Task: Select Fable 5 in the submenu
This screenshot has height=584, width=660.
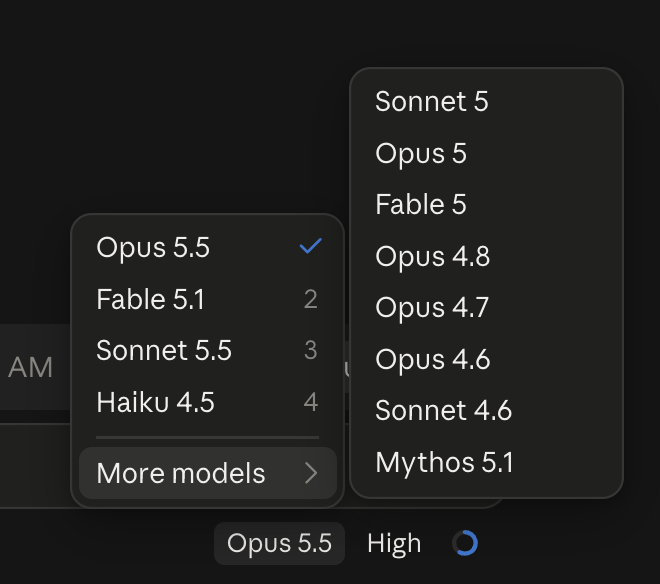Action: click(486, 204)
